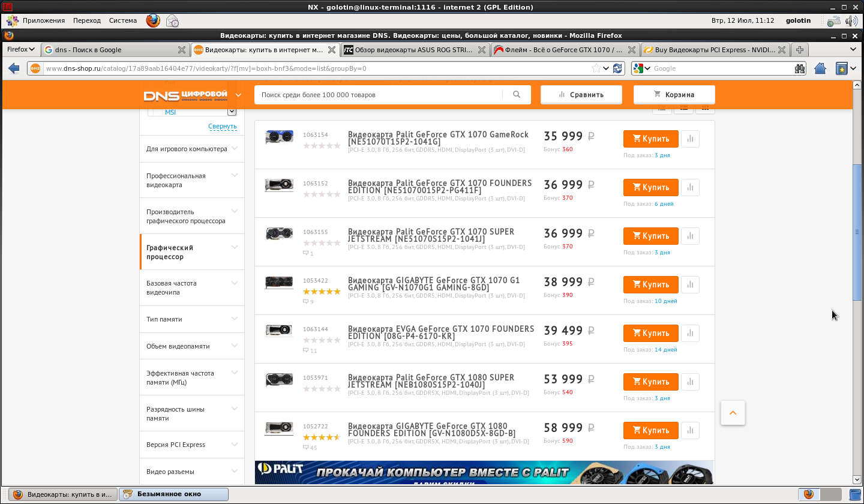
Task: Open the 'Переход' panel menu
Action: pos(87,20)
